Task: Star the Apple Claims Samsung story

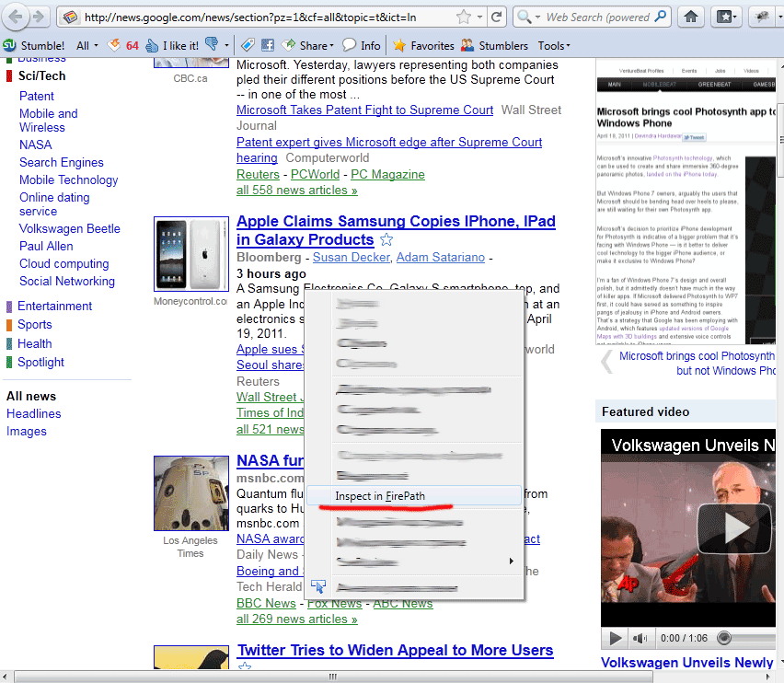Action: pyautogui.click(x=386, y=240)
